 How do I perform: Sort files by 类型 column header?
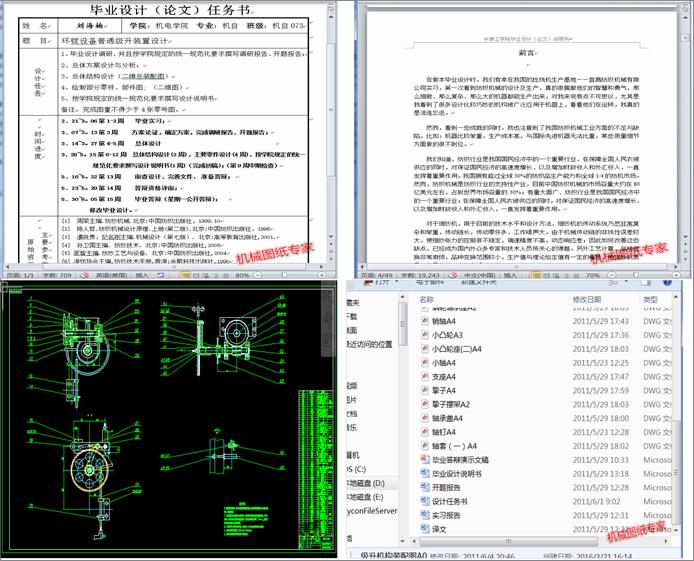[x=650, y=300]
